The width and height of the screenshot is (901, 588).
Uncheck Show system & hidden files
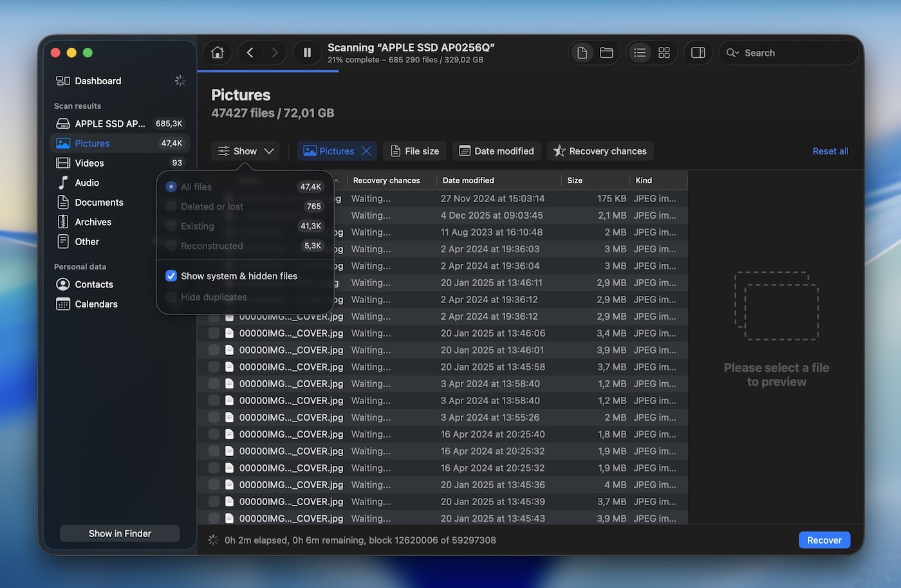(171, 275)
